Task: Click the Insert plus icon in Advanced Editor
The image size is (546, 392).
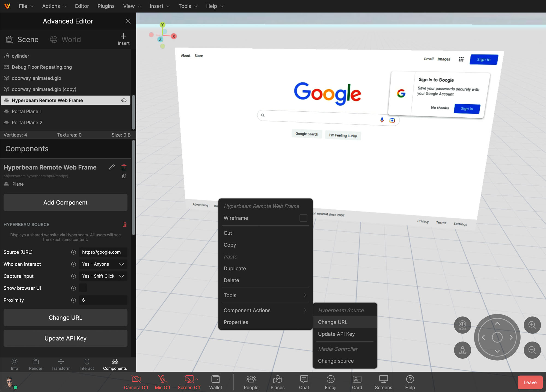Action: [x=123, y=39]
